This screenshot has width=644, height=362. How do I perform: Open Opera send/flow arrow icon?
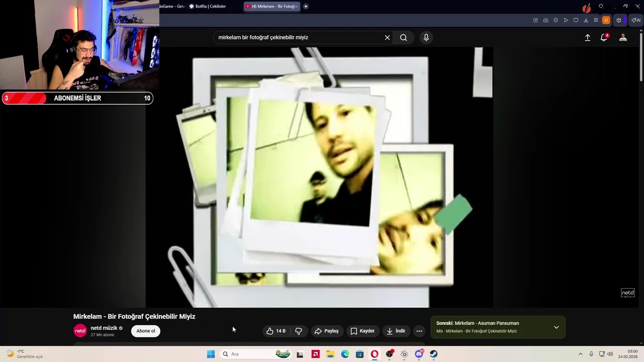(566, 20)
